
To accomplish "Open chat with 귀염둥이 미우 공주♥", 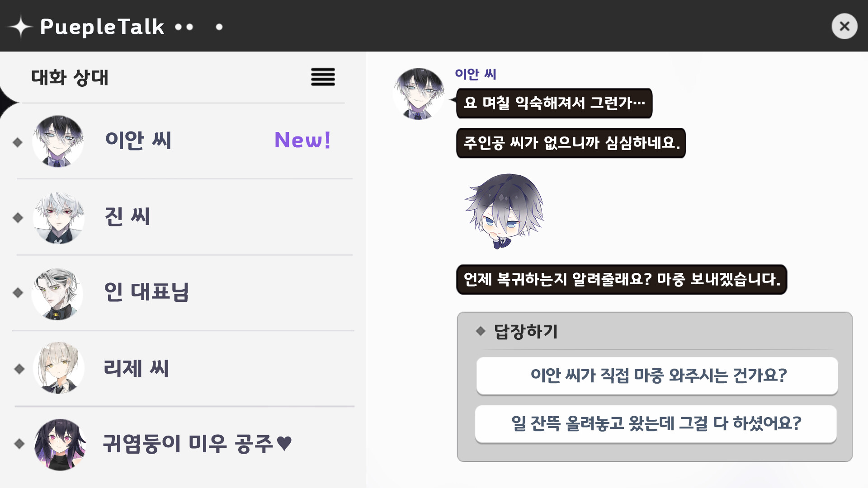I will [198, 443].
